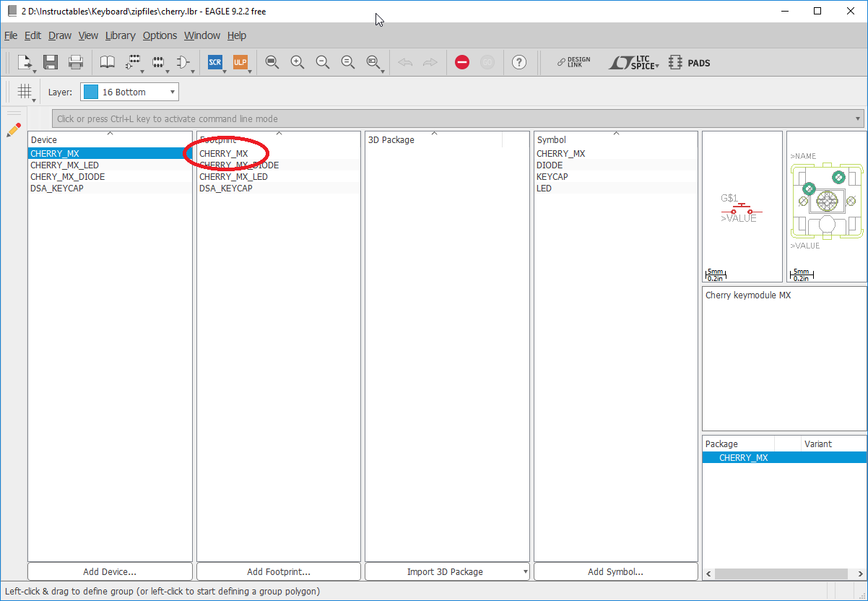The height and width of the screenshot is (601, 868).
Task: Open the Import 3D Package dropdown arrow
Action: (x=525, y=572)
